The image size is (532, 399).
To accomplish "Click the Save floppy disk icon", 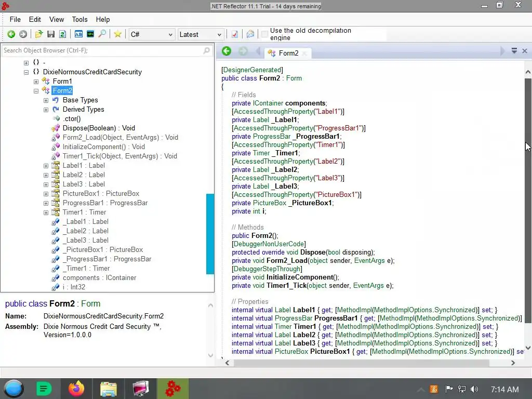I will 51,34.
